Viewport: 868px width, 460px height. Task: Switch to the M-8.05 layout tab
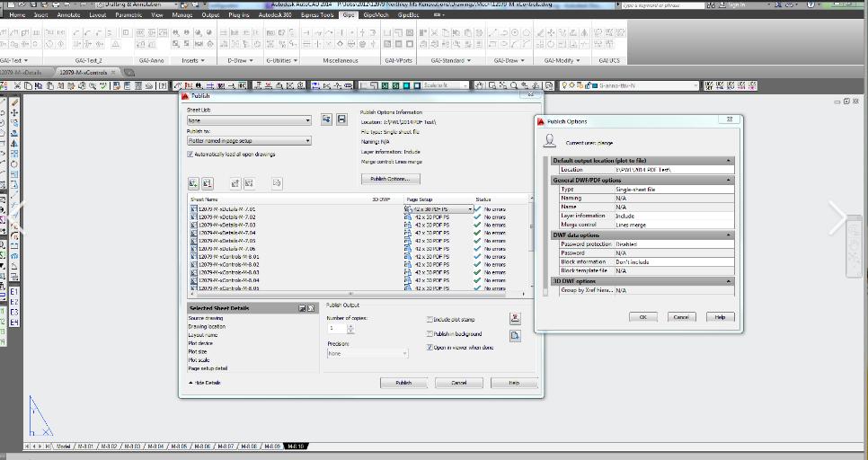pos(178,447)
